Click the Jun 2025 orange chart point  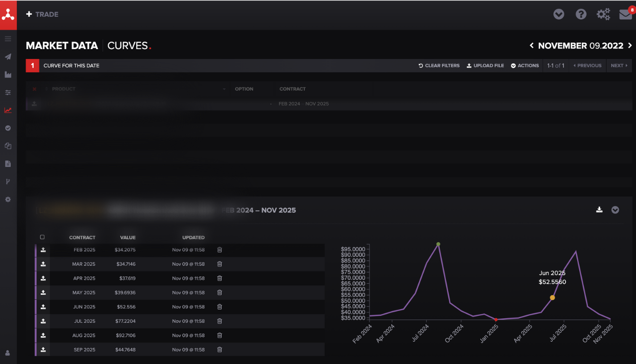(x=552, y=297)
